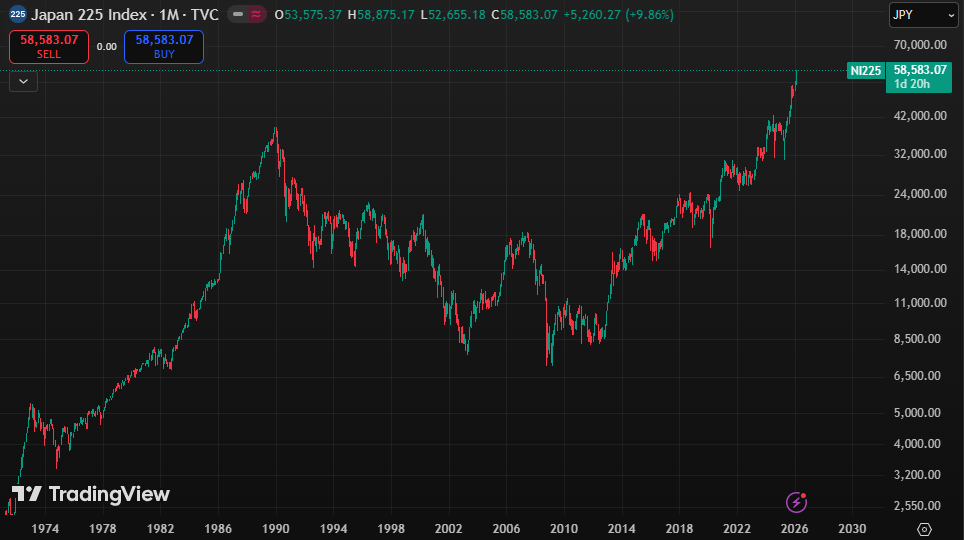Image resolution: width=964 pixels, height=540 pixels.
Task: Click the TradingView logo
Action: coord(91,494)
